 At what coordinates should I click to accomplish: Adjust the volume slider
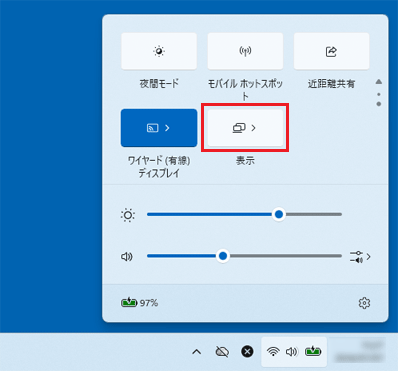tap(244, 256)
